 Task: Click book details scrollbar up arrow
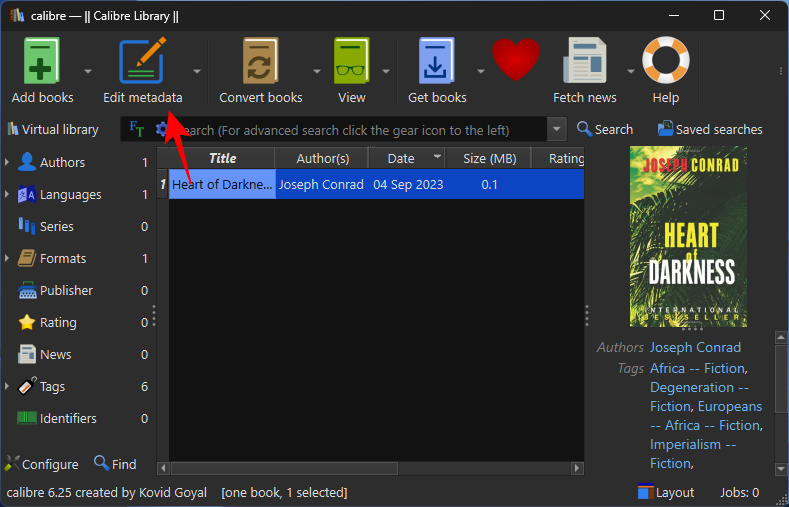coord(781,337)
